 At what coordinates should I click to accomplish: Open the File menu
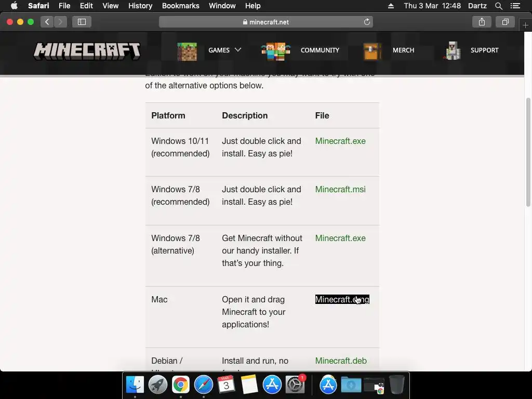[64, 6]
